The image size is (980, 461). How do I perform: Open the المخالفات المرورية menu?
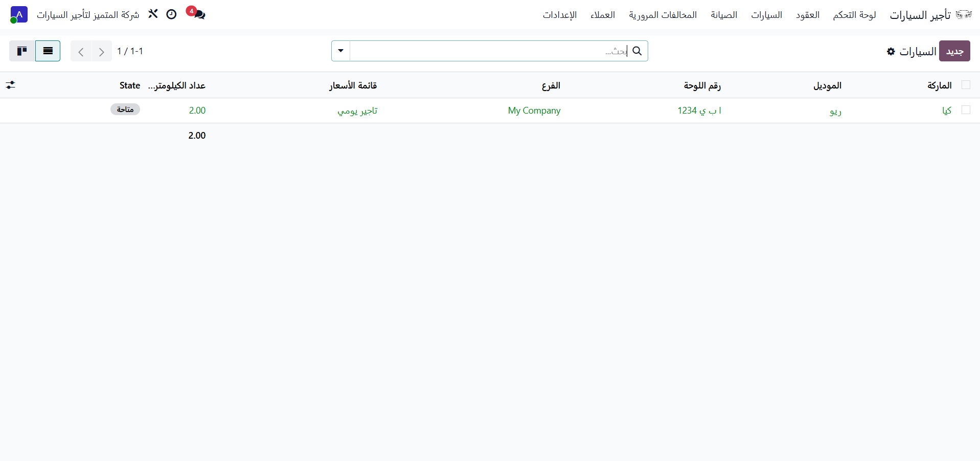(663, 15)
